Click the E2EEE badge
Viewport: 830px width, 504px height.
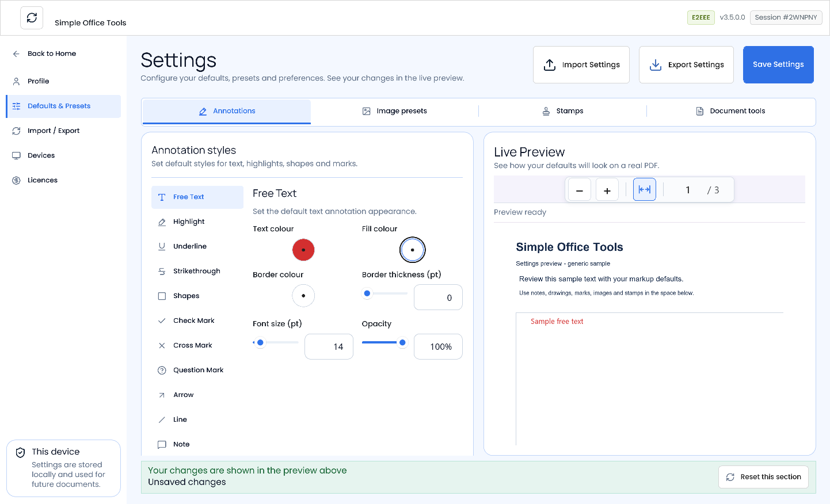point(701,17)
